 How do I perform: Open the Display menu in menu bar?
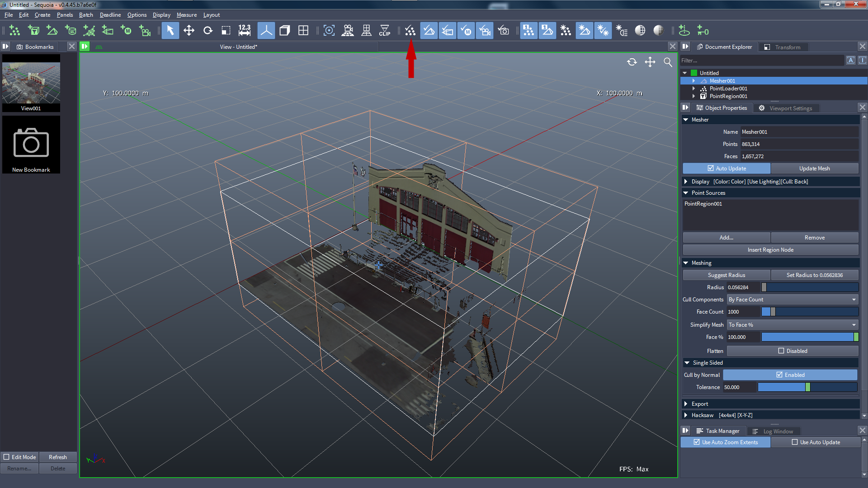[160, 14]
